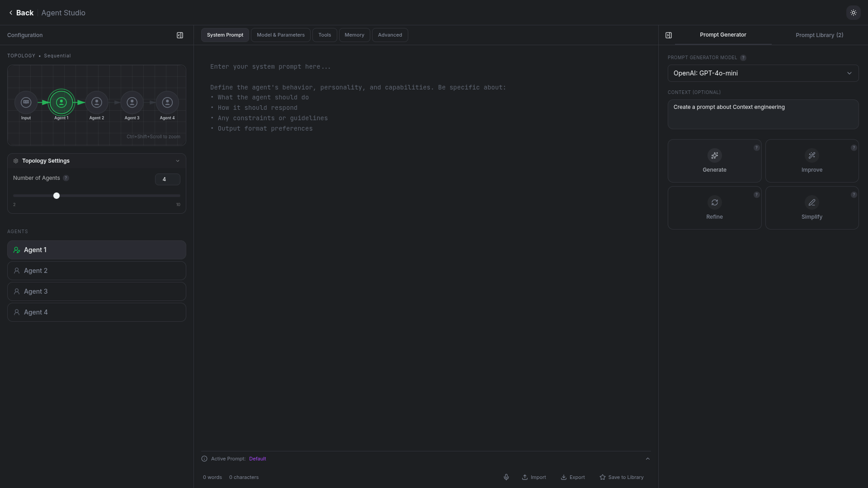The width and height of the screenshot is (868, 488).
Task: Select the Agent 3 node in topology
Action: pyautogui.click(x=132, y=103)
